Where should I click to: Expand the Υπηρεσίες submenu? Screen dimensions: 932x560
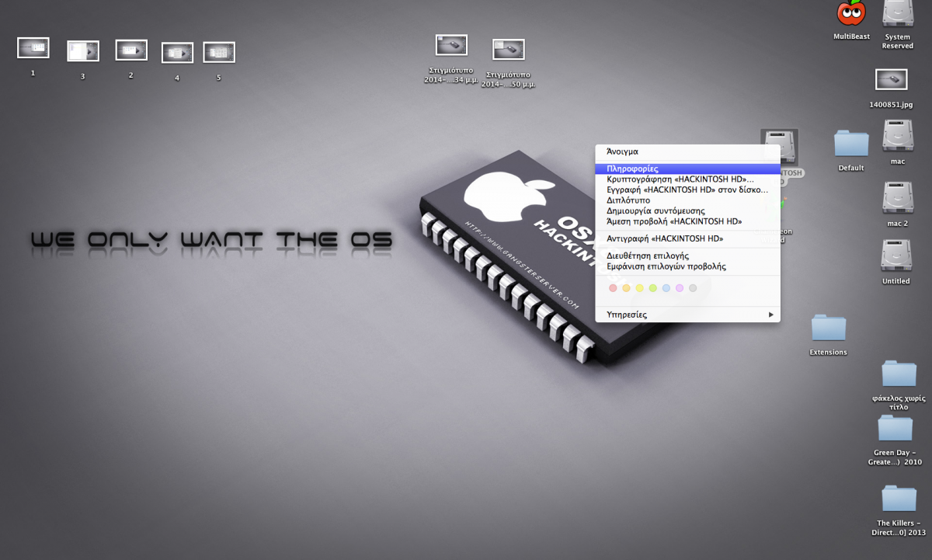688,315
